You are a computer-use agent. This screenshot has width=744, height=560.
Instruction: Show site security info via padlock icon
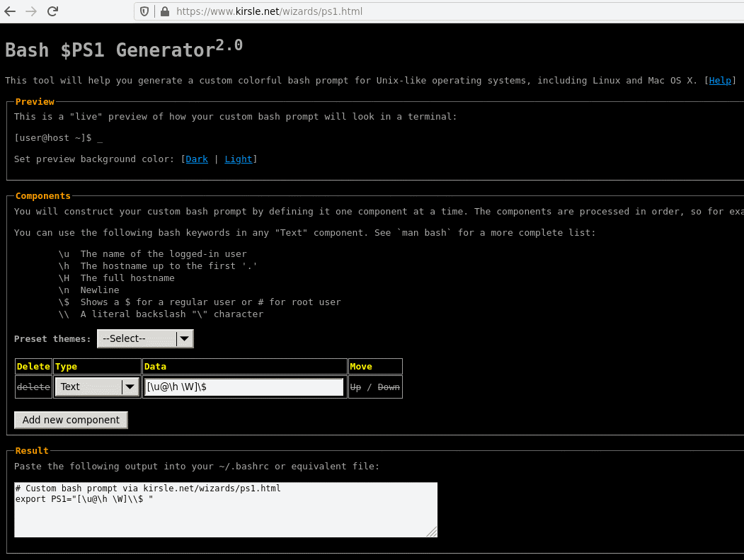pos(165,11)
